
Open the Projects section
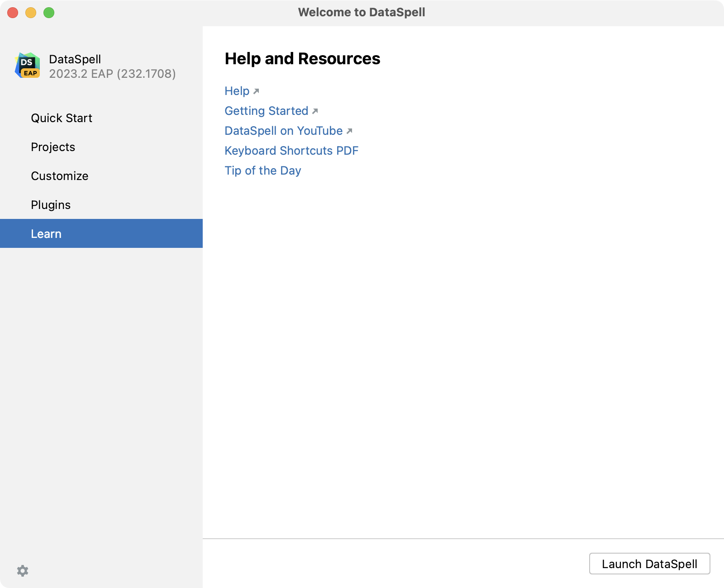pos(53,147)
